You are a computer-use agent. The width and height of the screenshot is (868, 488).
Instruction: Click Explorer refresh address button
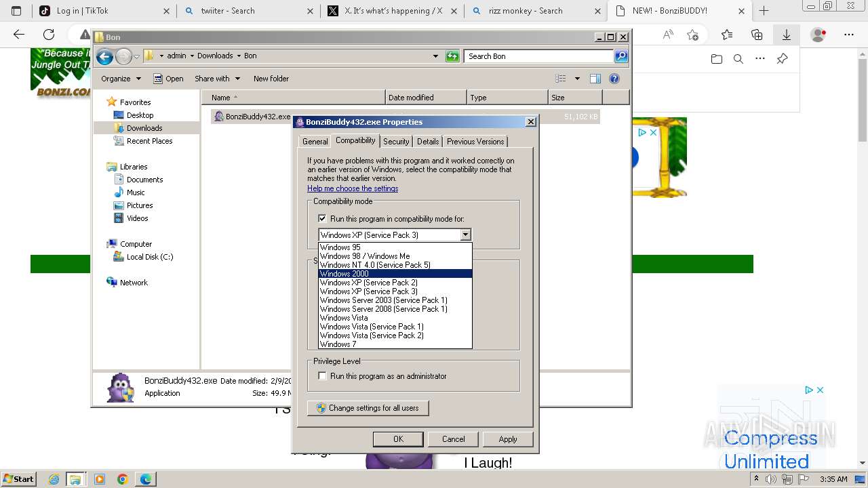(452, 56)
